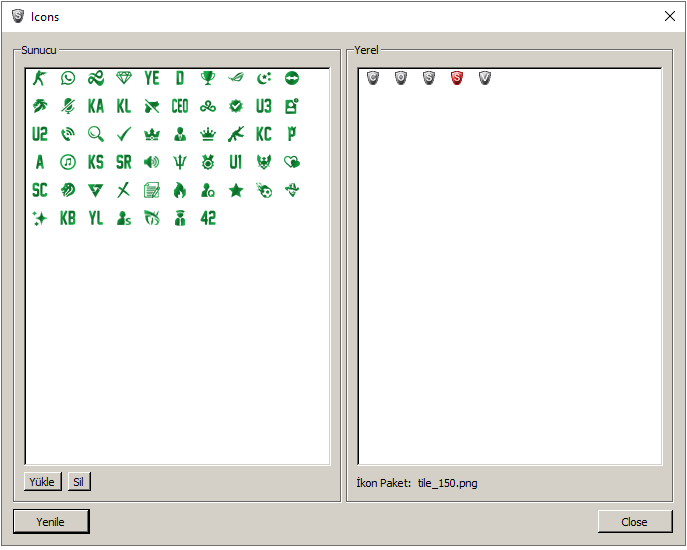Select the green diamond icon
The height and width of the screenshot is (550, 687).
pos(124,78)
